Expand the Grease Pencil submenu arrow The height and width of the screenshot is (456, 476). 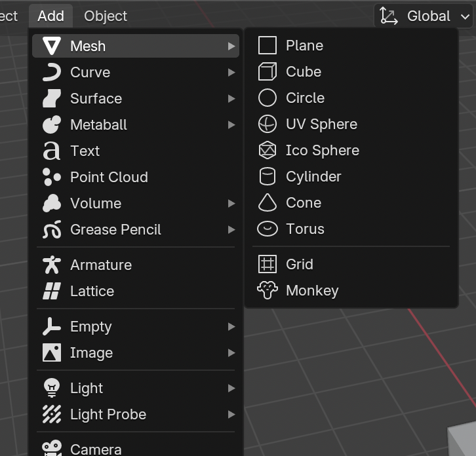231,229
